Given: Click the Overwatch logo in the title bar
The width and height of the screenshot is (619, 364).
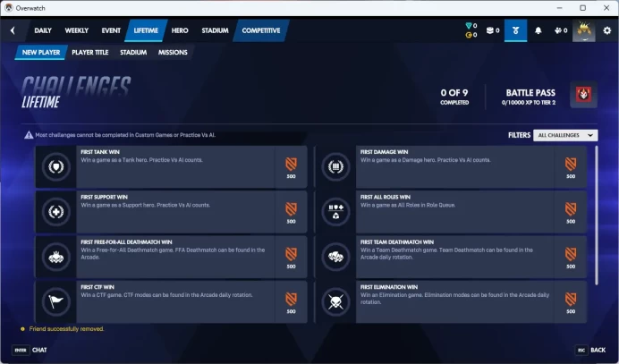Looking at the screenshot, I should click(9, 8).
